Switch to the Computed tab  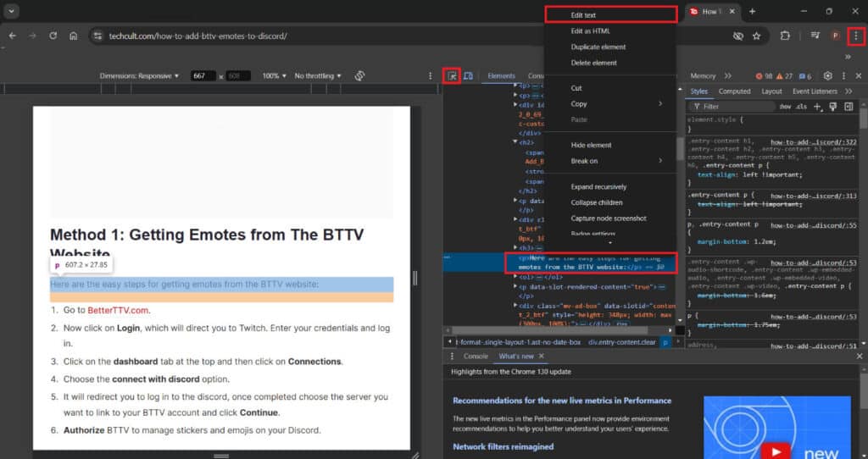[x=734, y=91]
